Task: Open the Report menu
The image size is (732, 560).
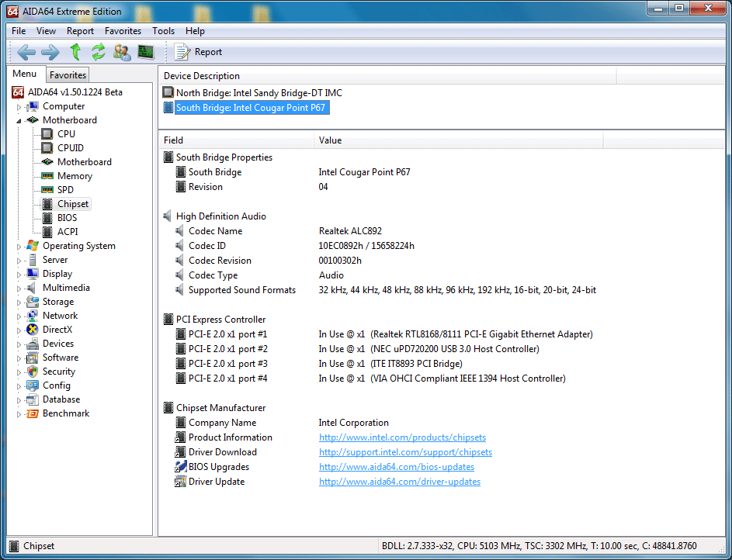Action: point(80,31)
